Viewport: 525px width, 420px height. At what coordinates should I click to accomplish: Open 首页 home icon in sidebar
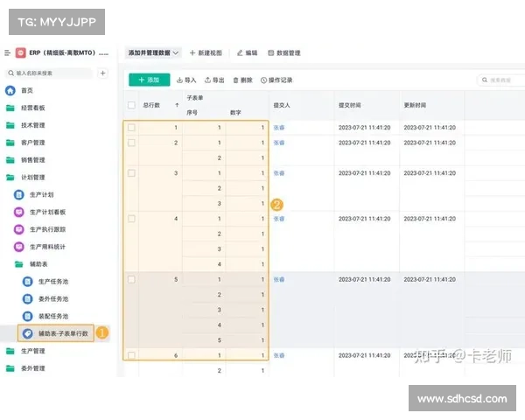[10, 90]
